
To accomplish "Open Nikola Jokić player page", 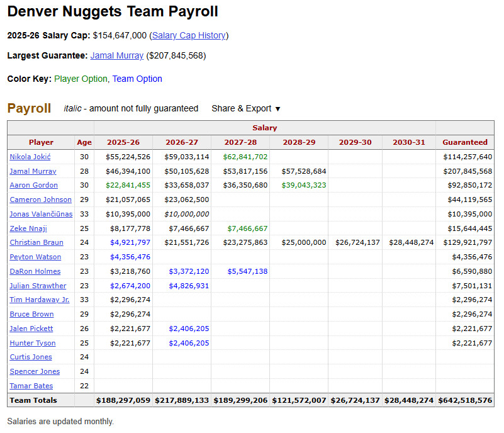I will pos(30,157).
